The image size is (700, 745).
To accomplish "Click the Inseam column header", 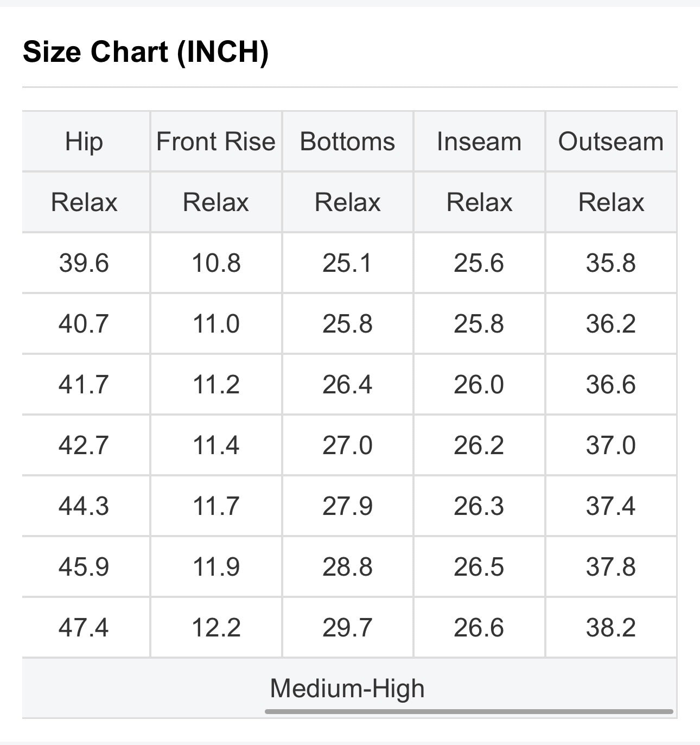I will [x=480, y=142].
